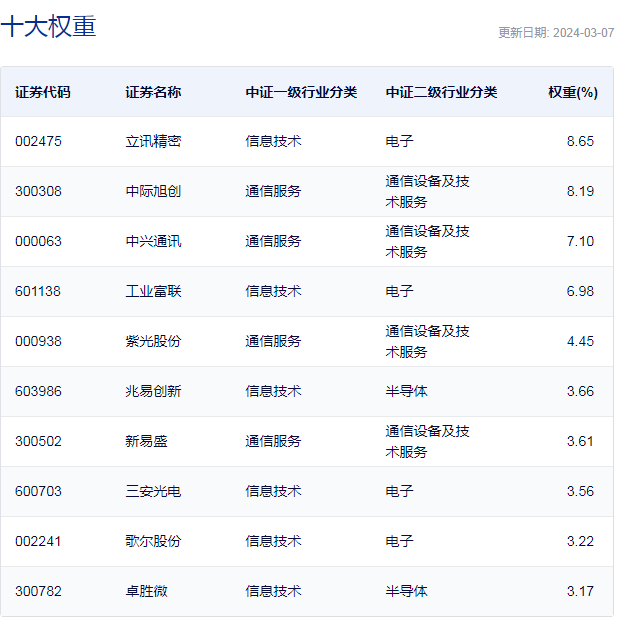Click 信息技术 in the 歌尔股份 row
Viewport: 618px width, 625px height.
pos(273,541)
